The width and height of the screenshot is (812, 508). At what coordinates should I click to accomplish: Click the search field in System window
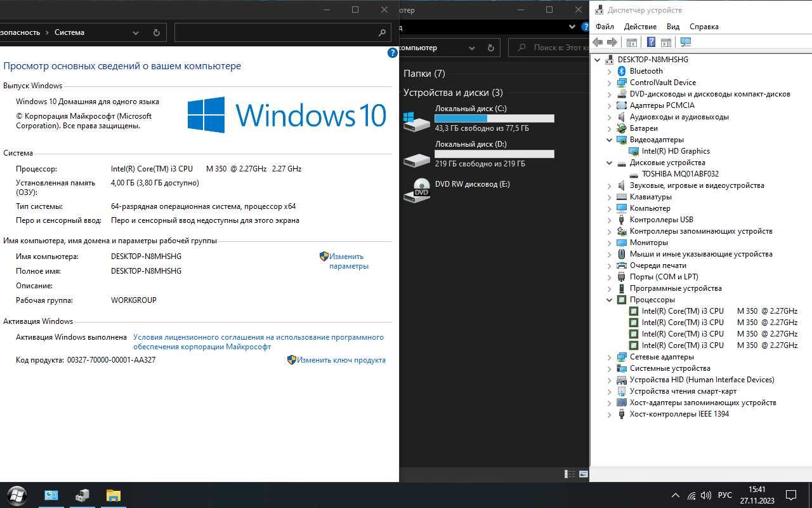pos(282,32)
